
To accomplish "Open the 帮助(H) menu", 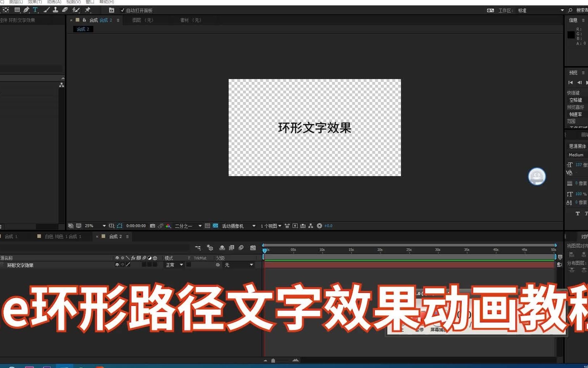I will 107,2.
